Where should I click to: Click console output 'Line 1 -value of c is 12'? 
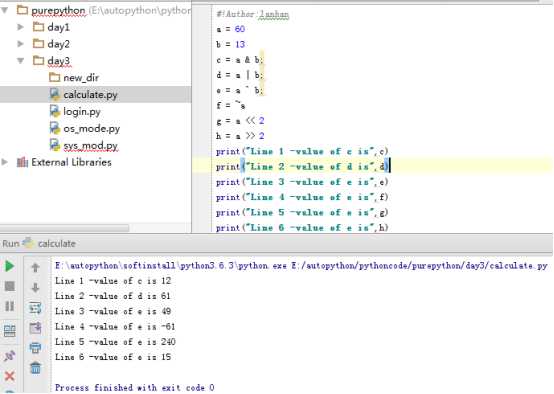tap(113, 281)
